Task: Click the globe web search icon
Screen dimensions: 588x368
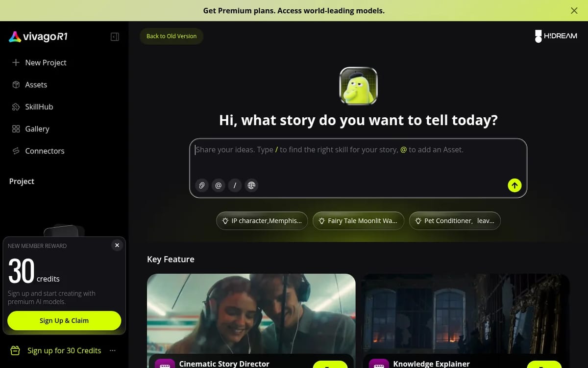Action: pyautogui.click(x=252, y=185)
